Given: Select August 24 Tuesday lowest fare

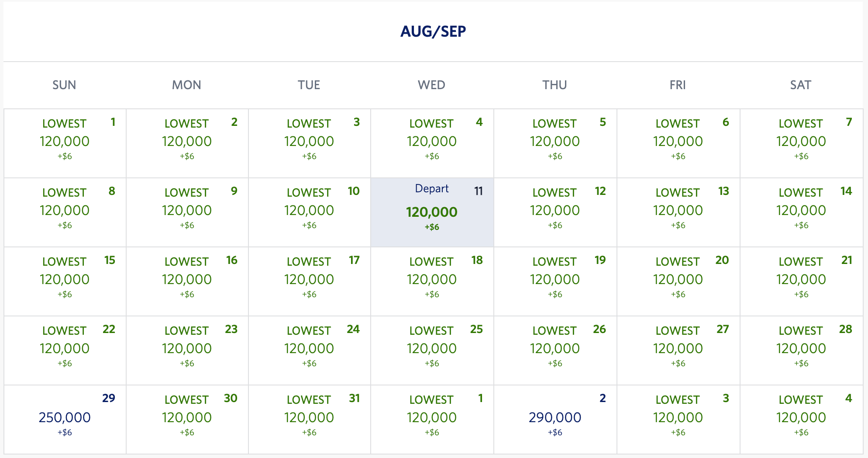Looking at the screenshot, I should coord(309,349).
